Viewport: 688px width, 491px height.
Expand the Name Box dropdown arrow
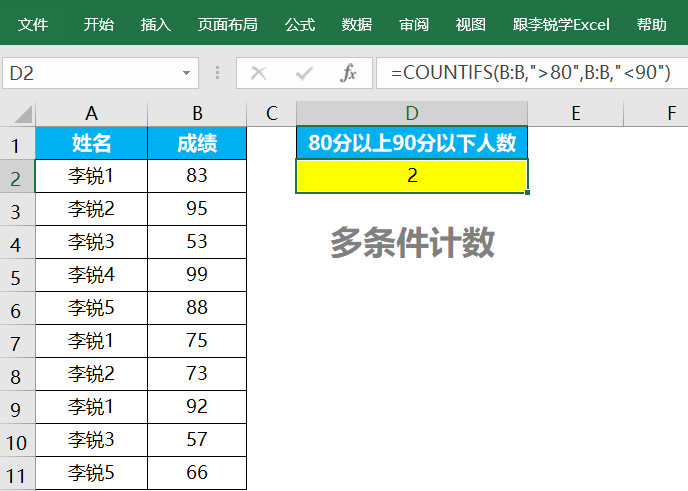pyautogui.click(x=186, y=73)
